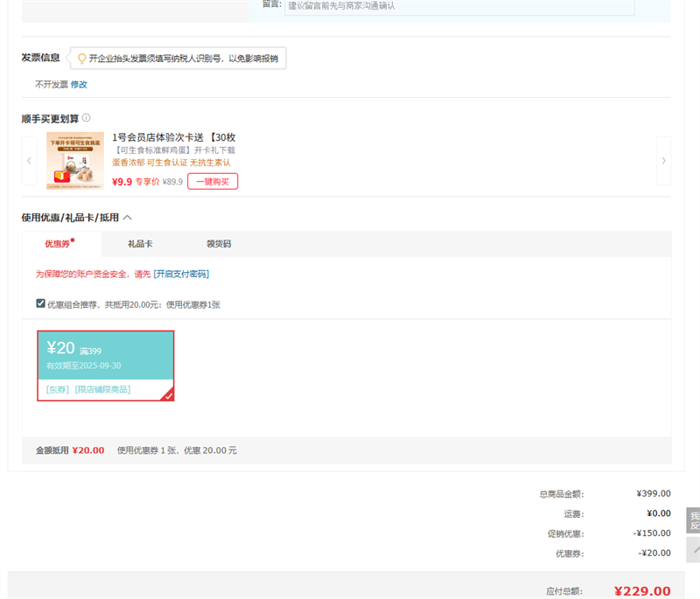Open the 开启支付密码 link
700x599 pixels.
point(181,274)
